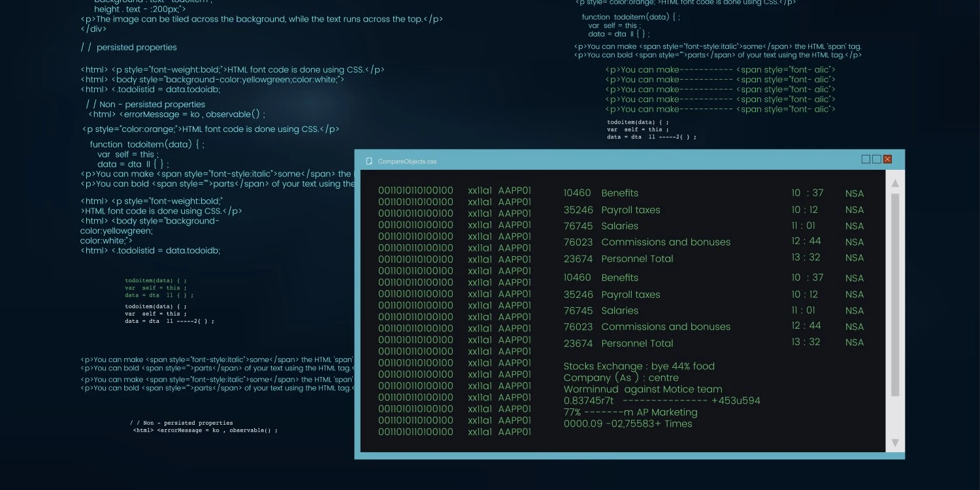980x490 pixels.
Task: Maximize the CompareObjects.css window
Action: 877,159
